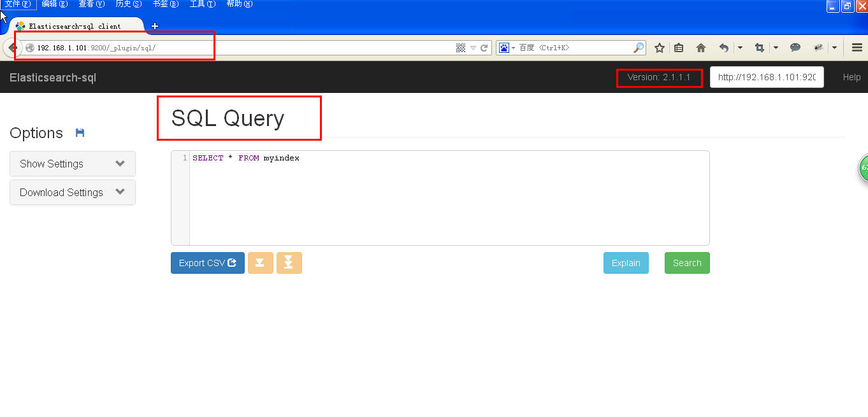Open the chat bubble toolbar icon
Image resolution: width=868 pixels, height=417 pixels.
coord(795,48)
